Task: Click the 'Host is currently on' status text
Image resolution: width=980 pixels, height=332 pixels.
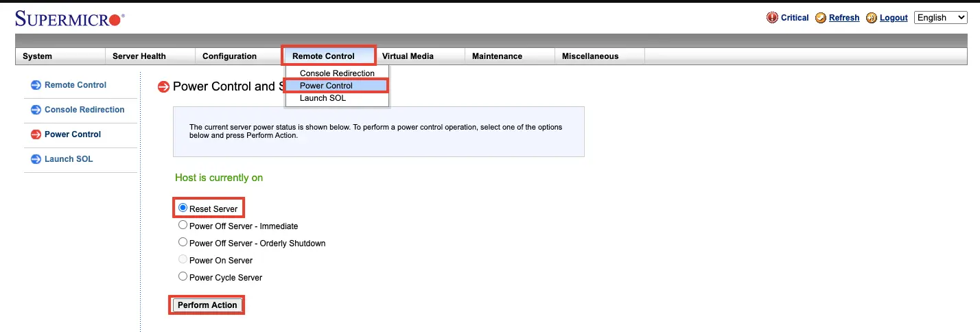Action: 219,178
